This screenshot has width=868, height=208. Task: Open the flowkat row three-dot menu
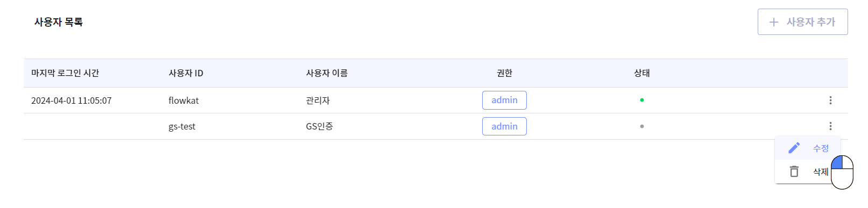pos(830,100)
